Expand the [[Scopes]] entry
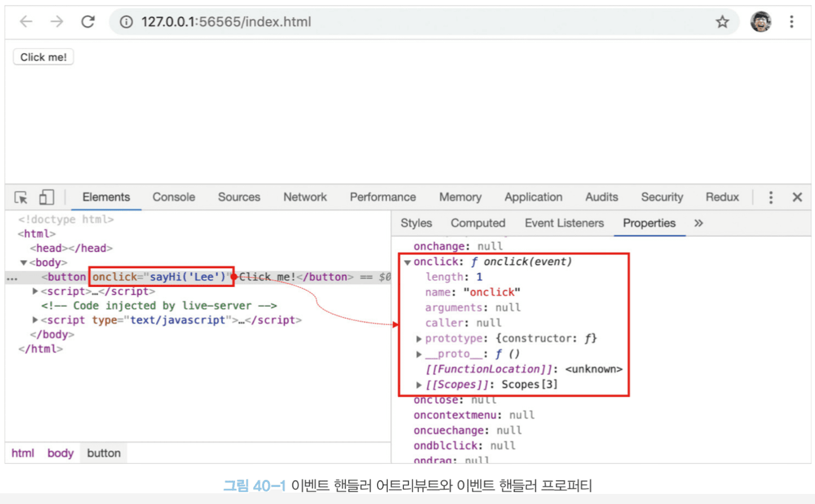The height and width of the screenshot is (504, 815). click(x=419, y=385)
